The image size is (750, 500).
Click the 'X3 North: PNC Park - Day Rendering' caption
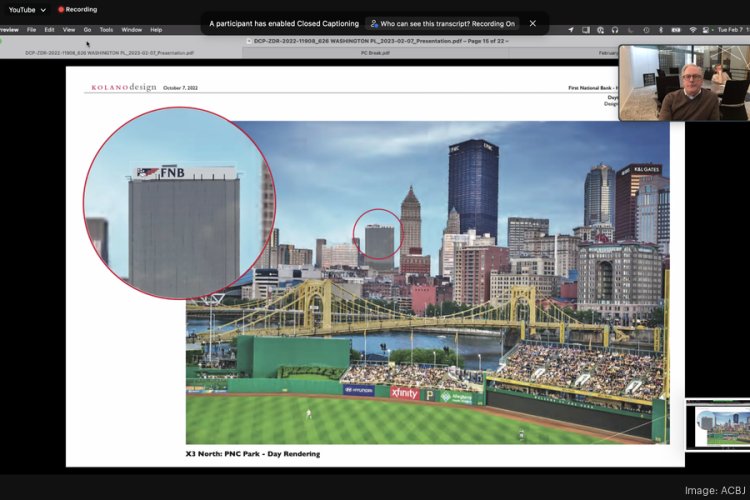(x=253, y=454)
